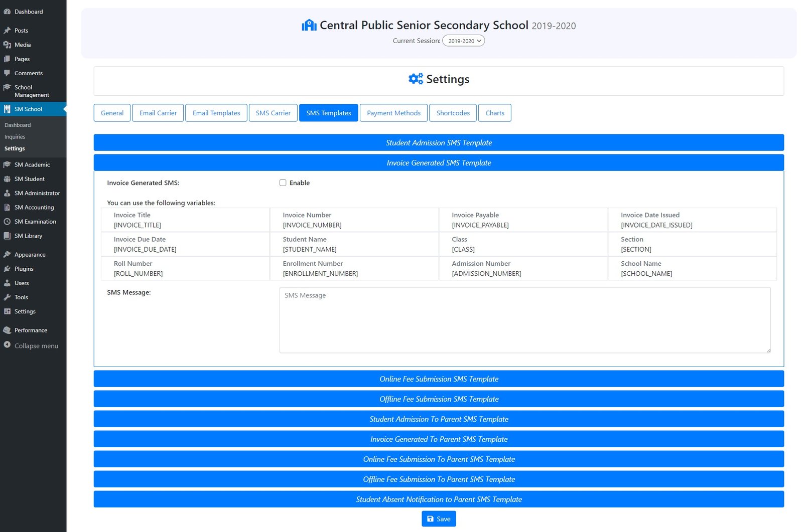
Task: Click the SM Student group icon
Action: (7, 179)
